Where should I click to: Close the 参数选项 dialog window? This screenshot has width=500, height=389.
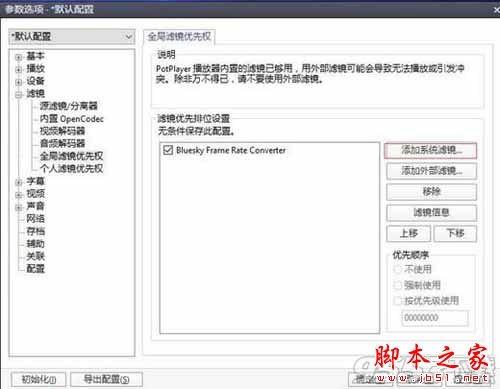496,9
